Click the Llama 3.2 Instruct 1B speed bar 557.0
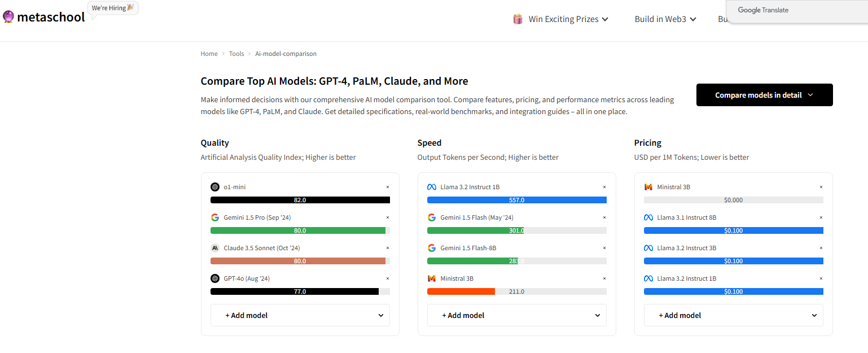This screenshot has height=353, width=868. tap(517, 200)
